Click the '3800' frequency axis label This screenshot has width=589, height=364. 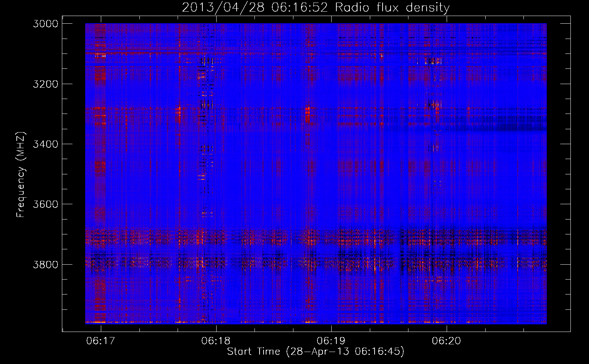pos(46,264)
